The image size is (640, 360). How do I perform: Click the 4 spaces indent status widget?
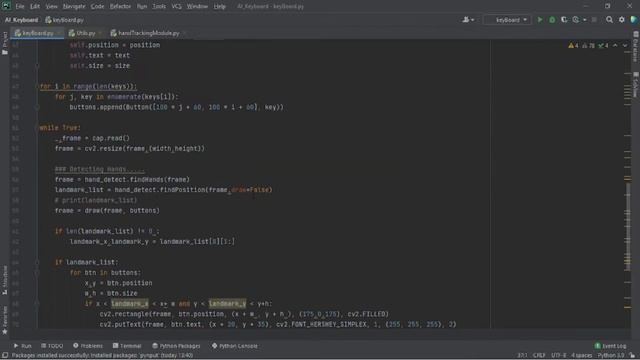pos(581,356)
